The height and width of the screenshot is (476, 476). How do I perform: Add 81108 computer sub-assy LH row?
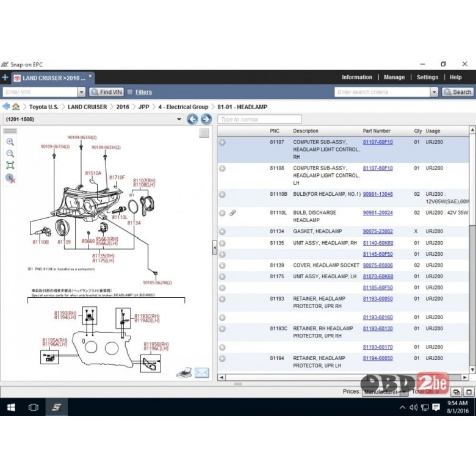click(x=222, y=168)
